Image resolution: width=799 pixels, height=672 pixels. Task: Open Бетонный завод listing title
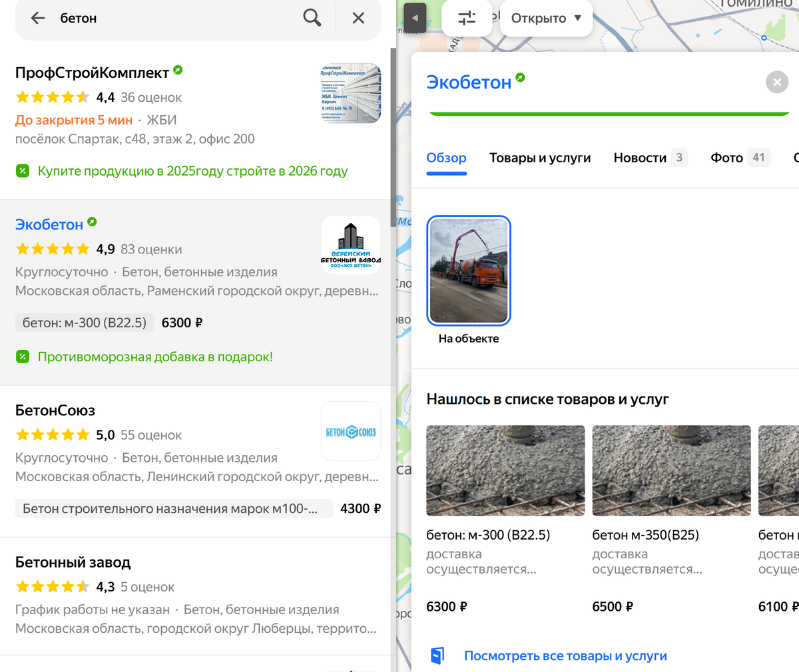point(73,562)
